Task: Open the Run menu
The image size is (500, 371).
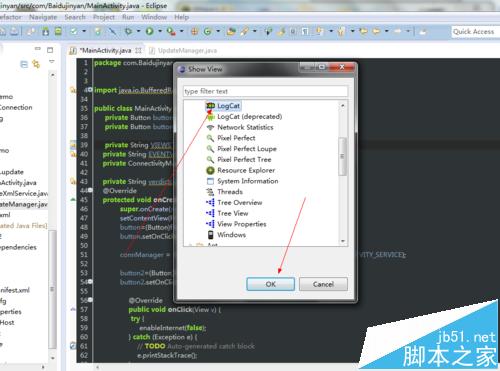Action: pyautogui.click(x=128, y=17)
